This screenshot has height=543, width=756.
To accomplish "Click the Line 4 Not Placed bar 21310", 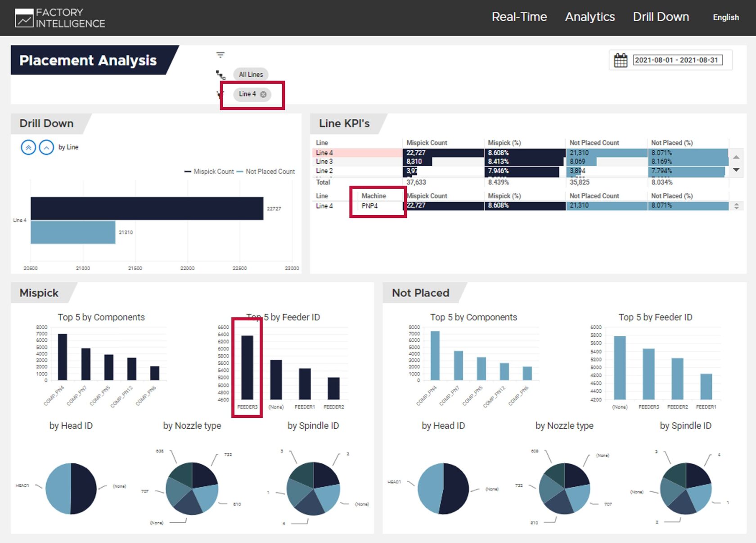I will tap(73, 232).
